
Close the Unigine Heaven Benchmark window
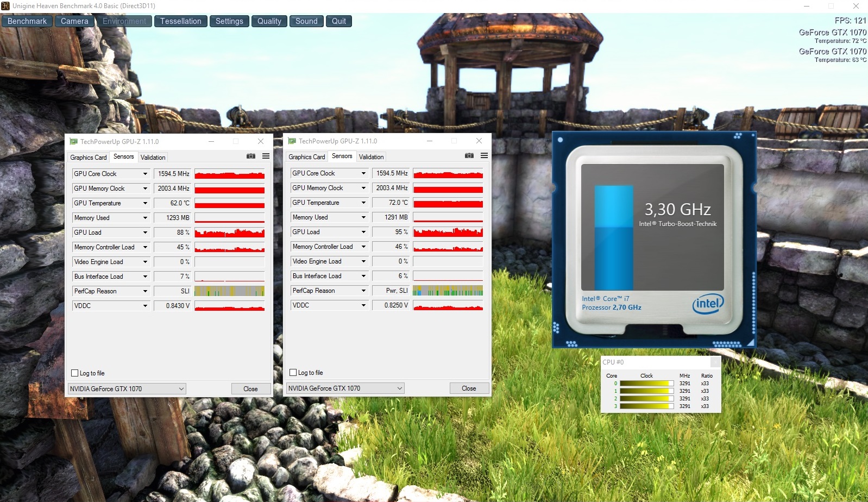tap(856, 6)
